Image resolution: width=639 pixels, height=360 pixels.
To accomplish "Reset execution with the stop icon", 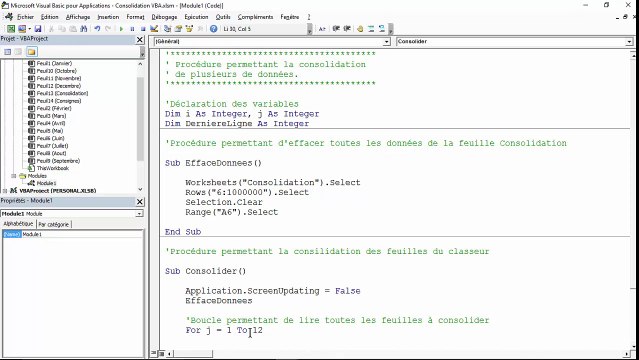I will 143,29.
